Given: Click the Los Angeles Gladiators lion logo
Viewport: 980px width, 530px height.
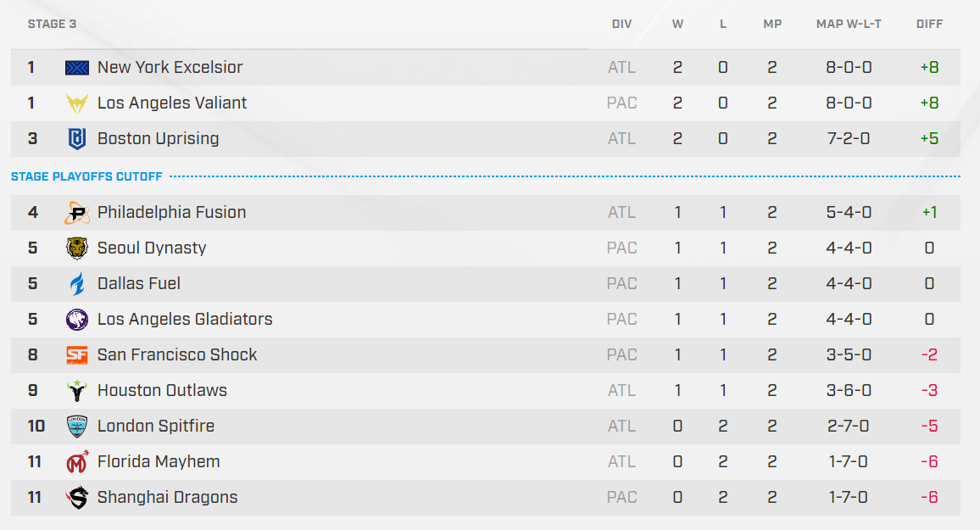Looking at the screenshot, I should 77,320.
